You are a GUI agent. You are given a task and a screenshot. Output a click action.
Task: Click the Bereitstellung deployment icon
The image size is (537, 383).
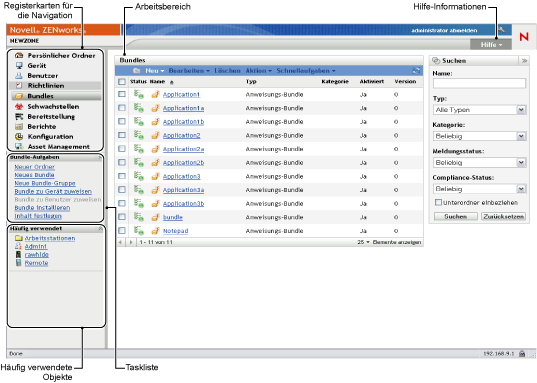(x=19, y=116)
